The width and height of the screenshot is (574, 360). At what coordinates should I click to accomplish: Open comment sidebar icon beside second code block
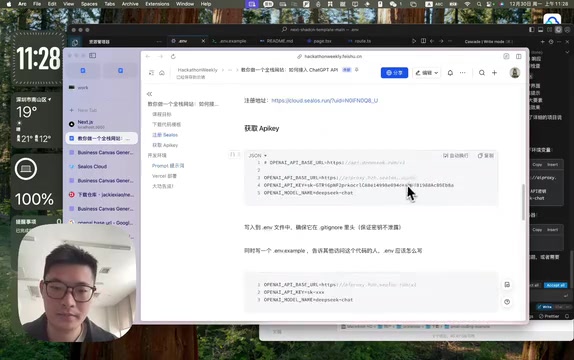tap(507, 285)
